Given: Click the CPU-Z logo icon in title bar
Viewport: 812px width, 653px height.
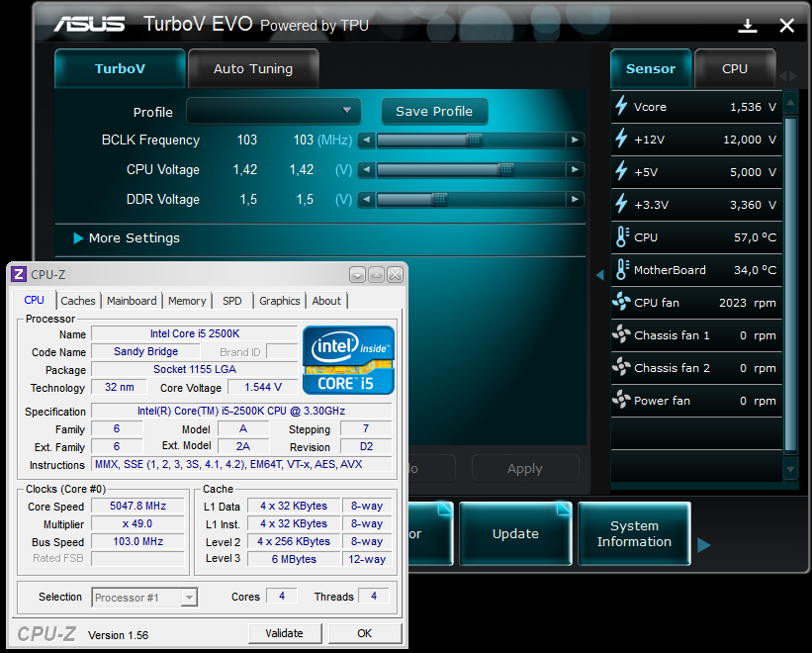Looking at the screenshot, I should point(19,274).
